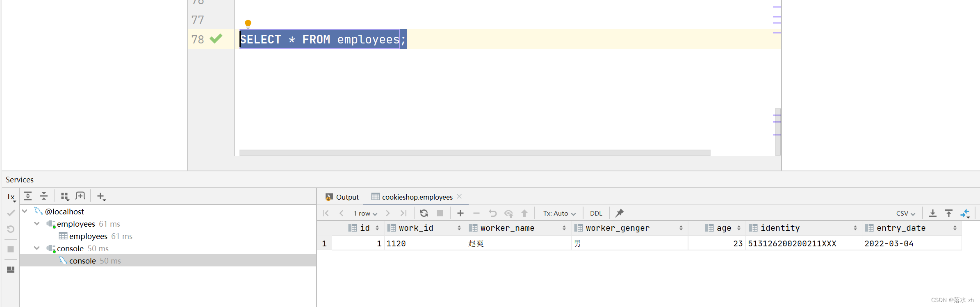This screenshot has height=307, width=980.
Task: Click the DDL button
Action: (596, 214)
